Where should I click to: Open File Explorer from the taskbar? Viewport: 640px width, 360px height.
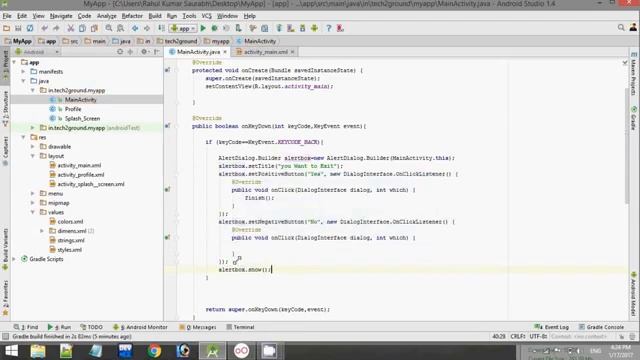pos(38,351)
